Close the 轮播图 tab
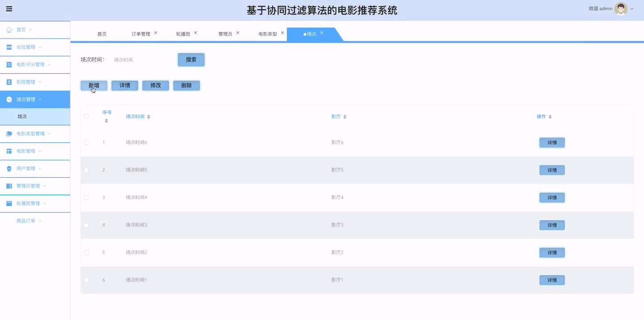This screenshot has width=644, height=320. tap(196, 32)
